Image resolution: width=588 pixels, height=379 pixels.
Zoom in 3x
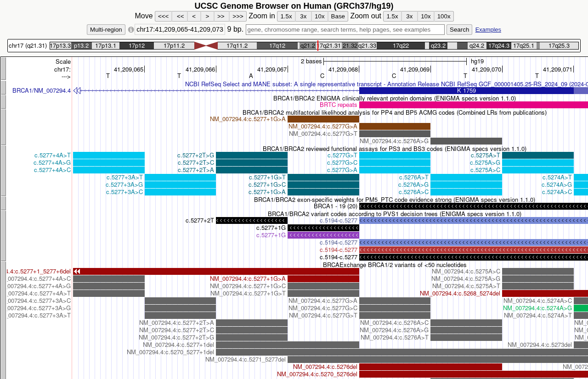tap(303, 17)
